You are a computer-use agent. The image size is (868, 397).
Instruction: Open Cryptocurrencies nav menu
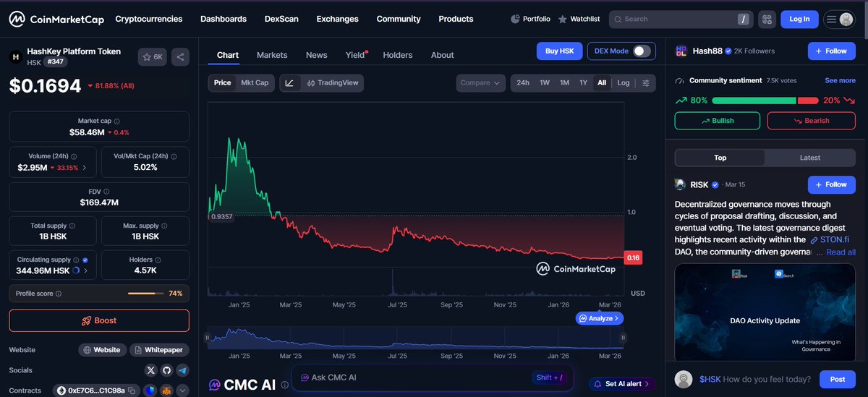149,19
